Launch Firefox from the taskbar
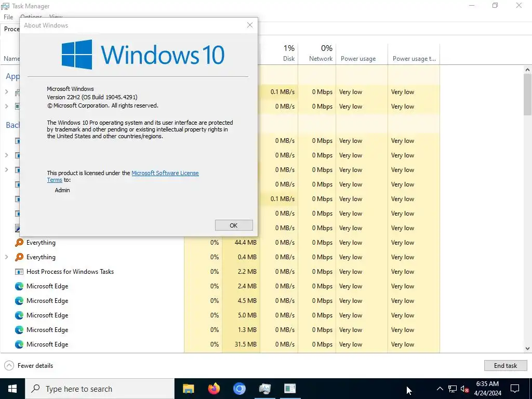This screenshot has width=532, height=399. (x=214, y=389)
